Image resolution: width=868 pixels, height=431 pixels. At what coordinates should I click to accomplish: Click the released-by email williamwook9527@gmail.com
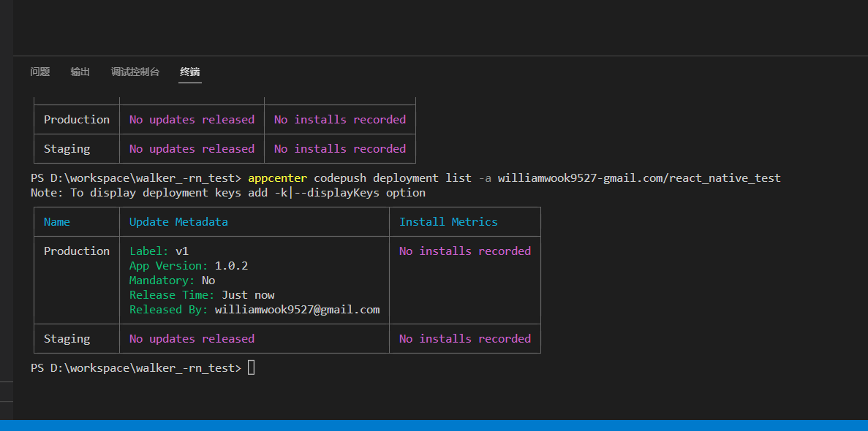[297, 309]
